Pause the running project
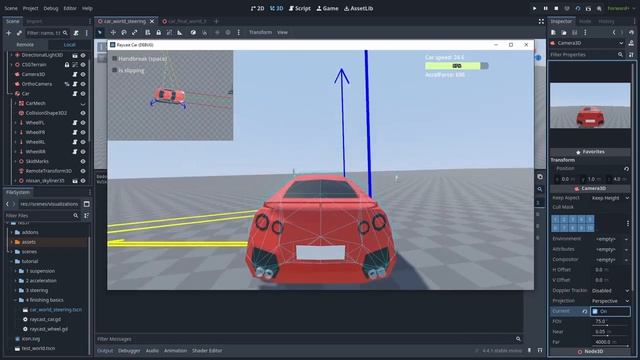The width and height of the screenshot is (640, 360). 545,8
